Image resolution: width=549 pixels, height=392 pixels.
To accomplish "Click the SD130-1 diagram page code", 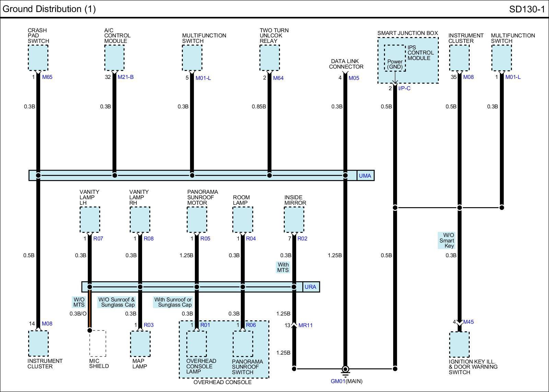I will click(x=527, y=9).
